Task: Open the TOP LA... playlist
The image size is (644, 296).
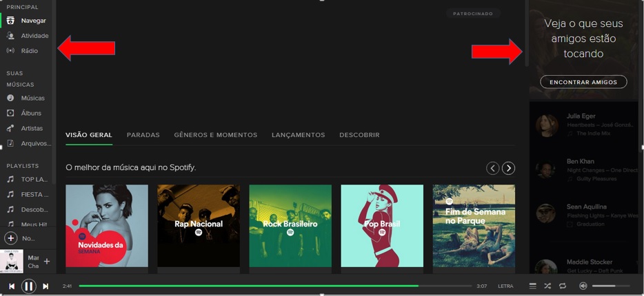Action: point(28,179)
